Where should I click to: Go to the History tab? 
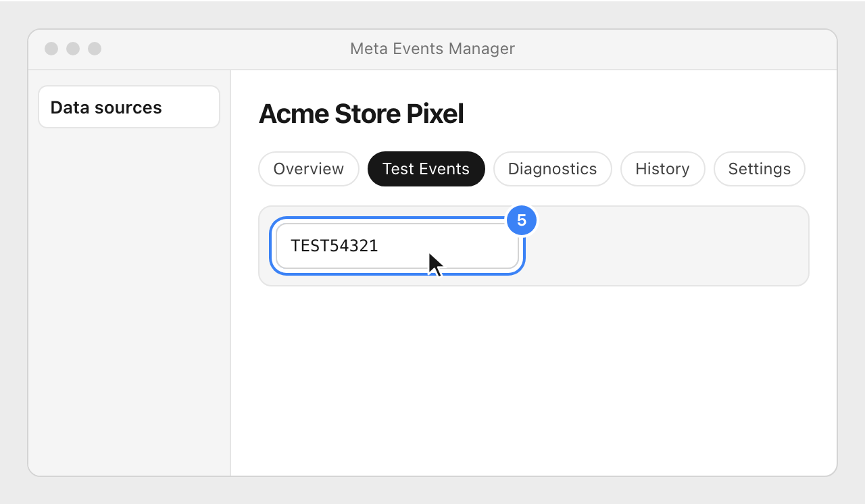pos(662,169)
